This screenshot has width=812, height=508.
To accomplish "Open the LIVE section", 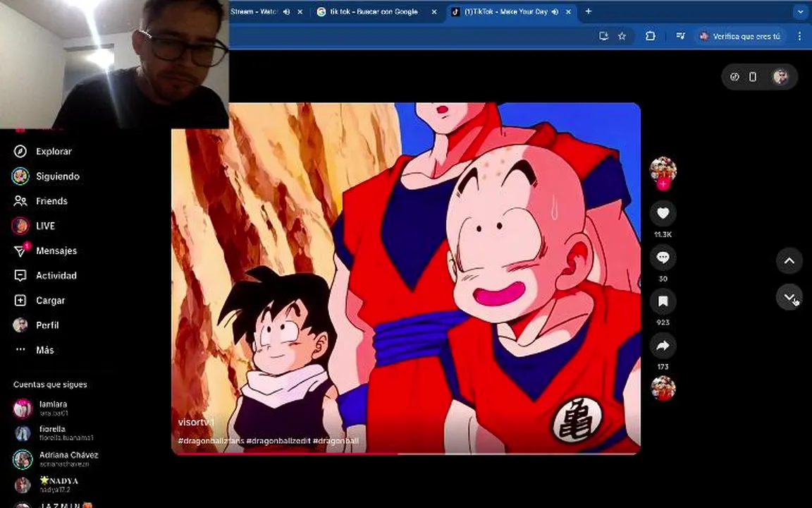I will [34, 226].
